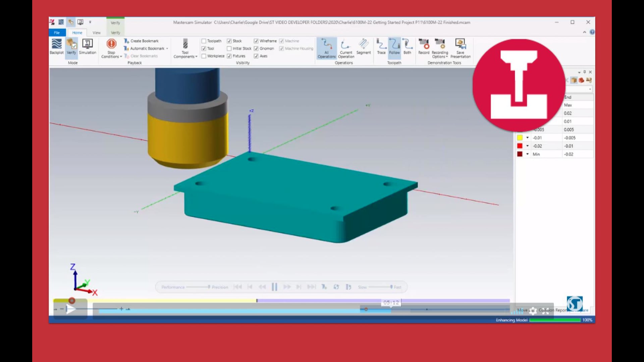
Task: Click the simulation progress bar
Action: click(282, 301)
